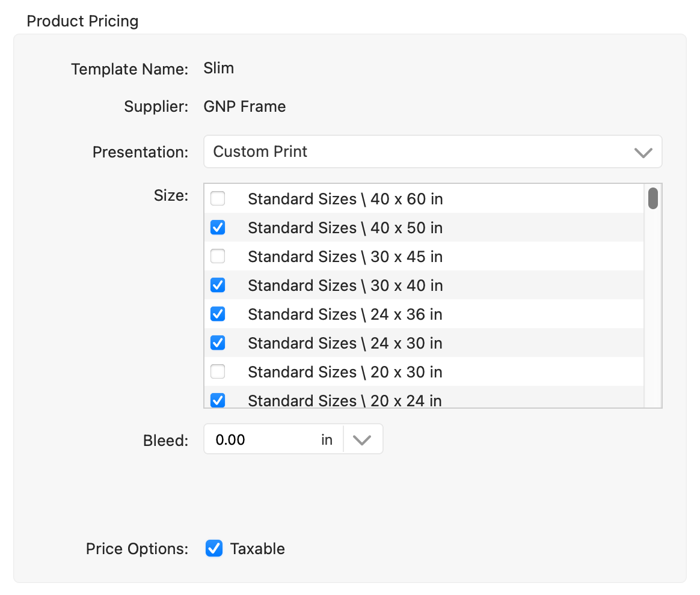The width and height of the screenshot is (700, 595).
Task: Uncheck the 20 x 24 in size
Action: pos(218,400)
